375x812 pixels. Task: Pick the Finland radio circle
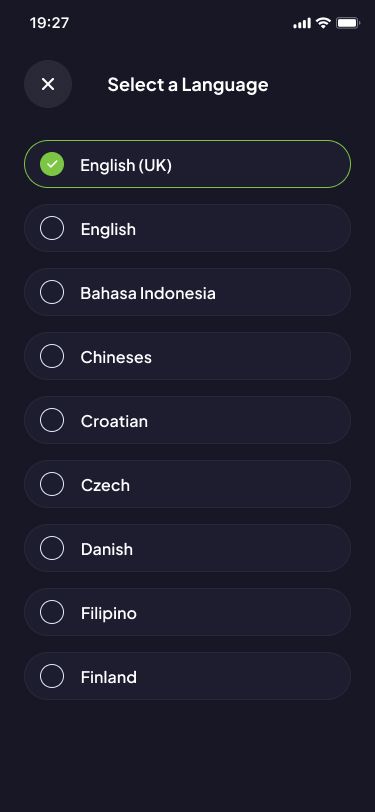click(x=52, y=676)
